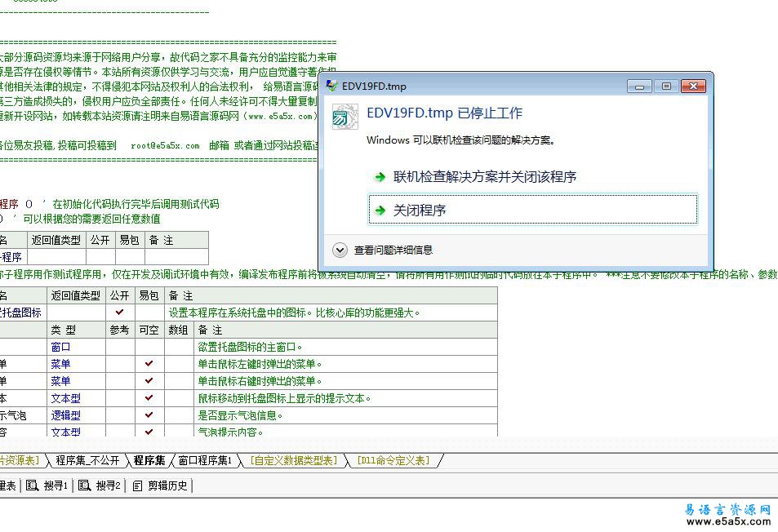Click the comment 可以根据您的需要返回任意数值
778x532 pixels.
[x=91, y=219]
